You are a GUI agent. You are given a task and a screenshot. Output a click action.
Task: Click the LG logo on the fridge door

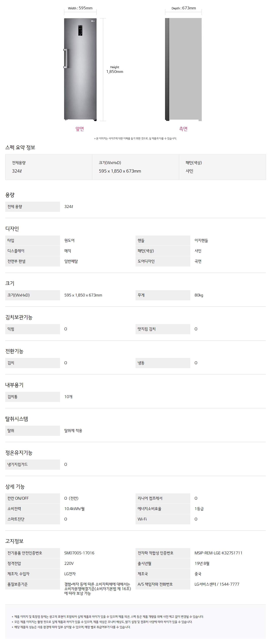93,21
